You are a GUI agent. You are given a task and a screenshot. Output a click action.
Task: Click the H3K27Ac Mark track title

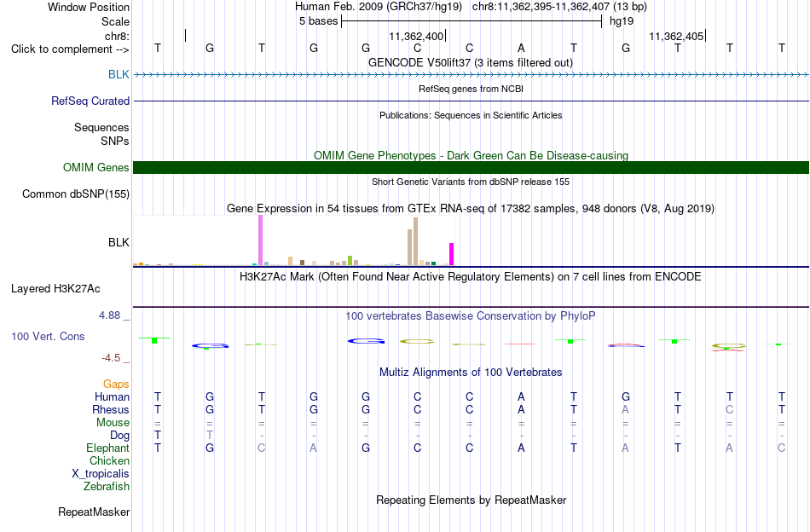pos(471,277)
